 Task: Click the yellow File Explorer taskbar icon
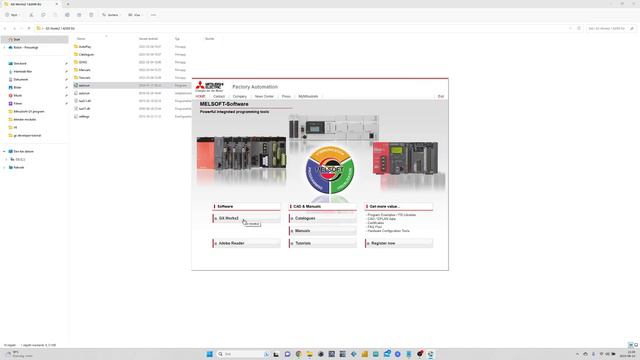point(309,354)
